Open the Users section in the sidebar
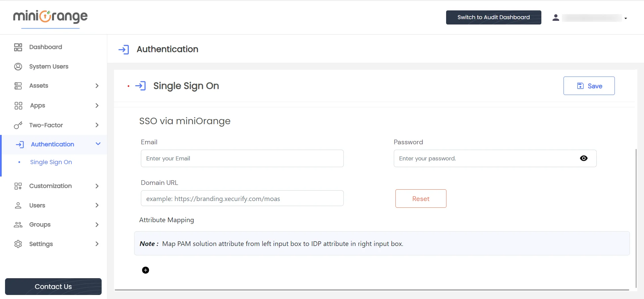 [x=37, y=205]
